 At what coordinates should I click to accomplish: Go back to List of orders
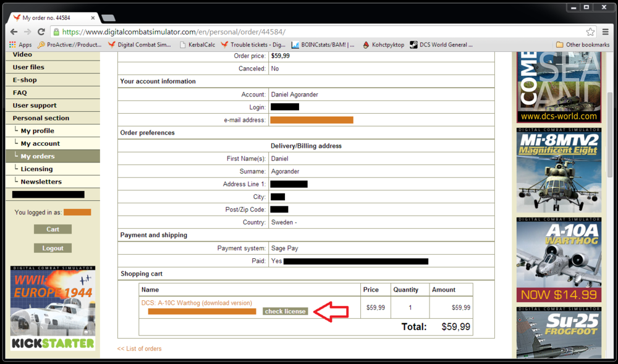(x=139, y=349)
